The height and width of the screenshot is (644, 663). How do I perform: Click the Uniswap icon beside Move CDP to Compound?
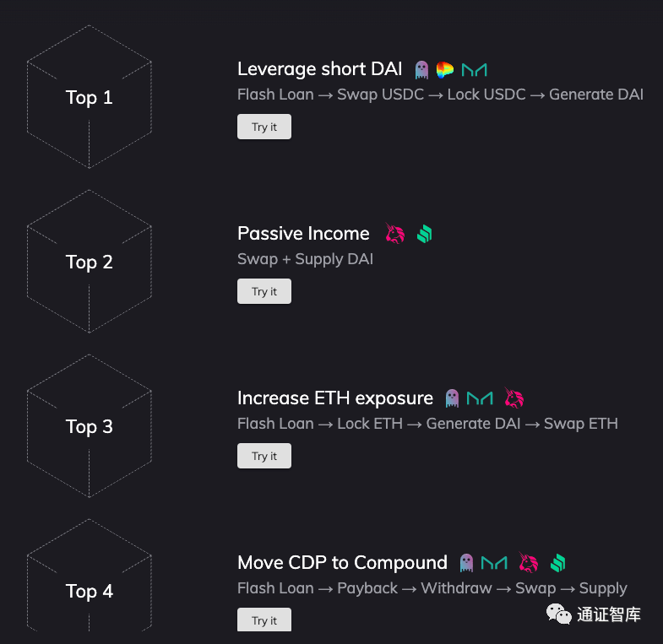528,562
